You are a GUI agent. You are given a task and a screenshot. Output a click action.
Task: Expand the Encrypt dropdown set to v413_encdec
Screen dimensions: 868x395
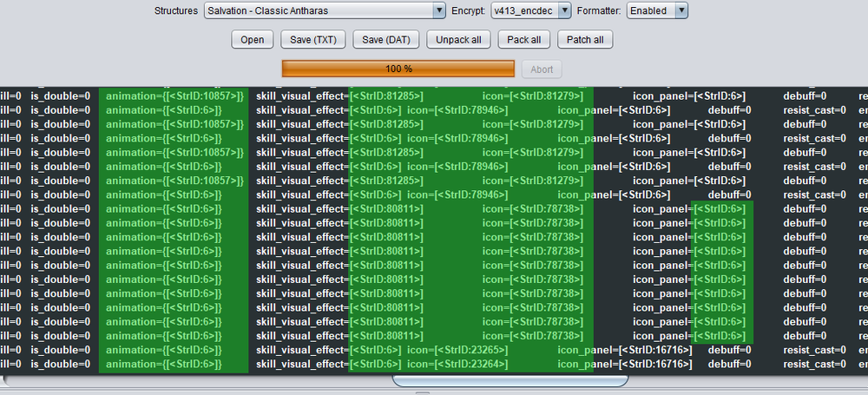pyautogui.click(x=529, y=10)
